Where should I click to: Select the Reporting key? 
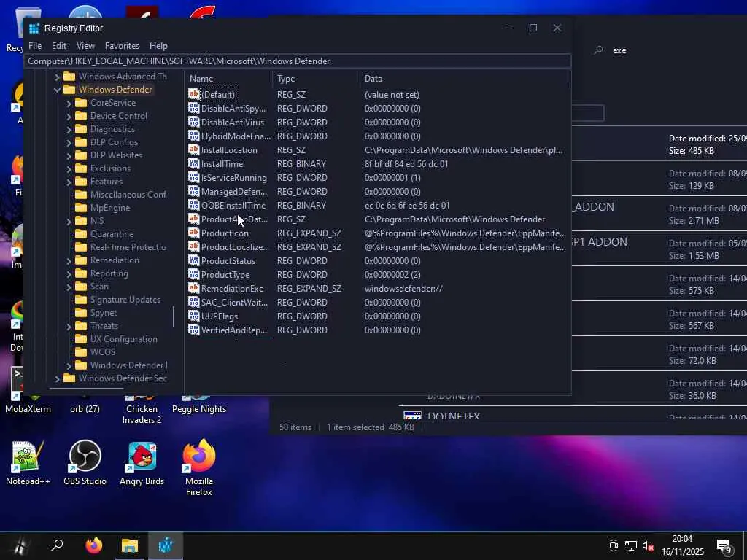point(109,273)
